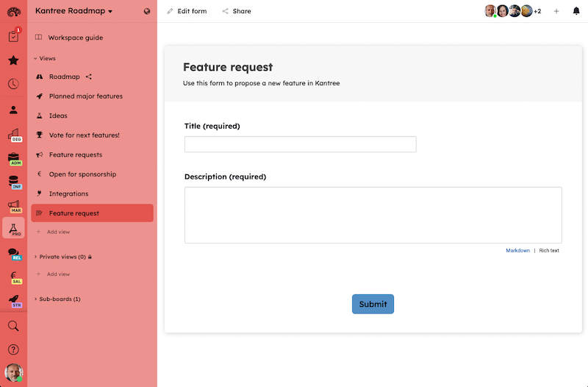Open your profile avatar at bottom left
The width and height of the screenshot is (588, 387).
(14, 373)
